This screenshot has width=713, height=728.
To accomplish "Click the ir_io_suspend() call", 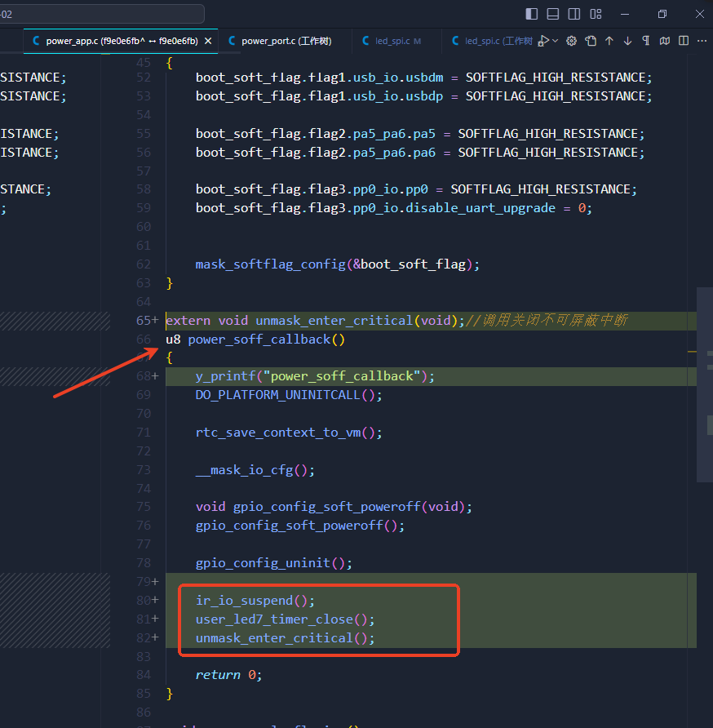I will [x=255, y=601].
